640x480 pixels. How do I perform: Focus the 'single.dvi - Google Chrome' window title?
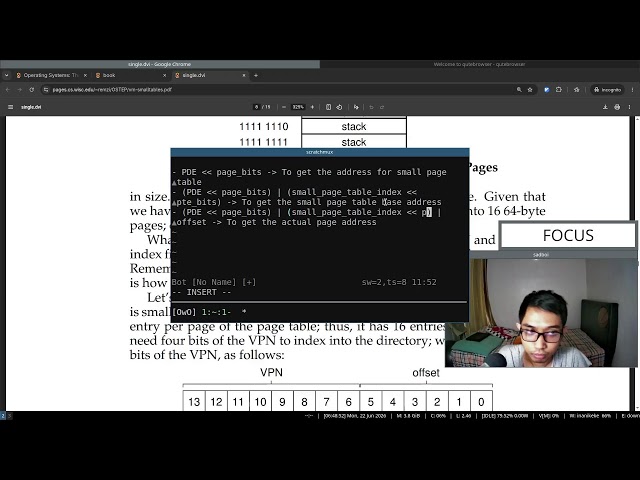tap(160, 64)
